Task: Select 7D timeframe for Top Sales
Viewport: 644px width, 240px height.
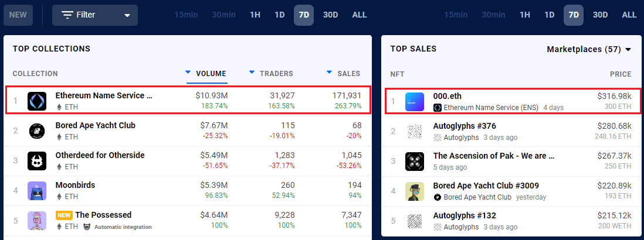Action: (574, 15)
